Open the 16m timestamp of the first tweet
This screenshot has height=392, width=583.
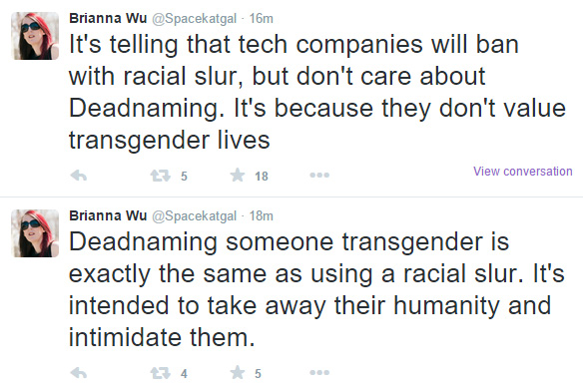click(x=261, y=19)
